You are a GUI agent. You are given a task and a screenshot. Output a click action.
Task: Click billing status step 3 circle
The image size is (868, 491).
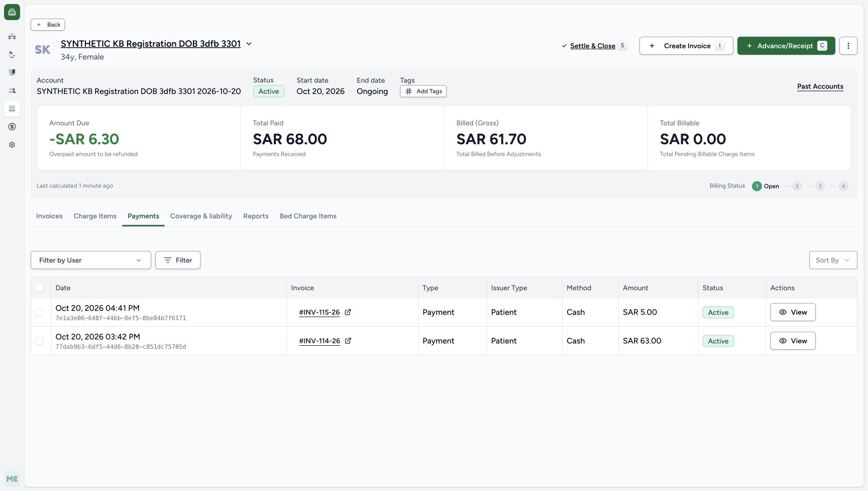tap(820, 186)
